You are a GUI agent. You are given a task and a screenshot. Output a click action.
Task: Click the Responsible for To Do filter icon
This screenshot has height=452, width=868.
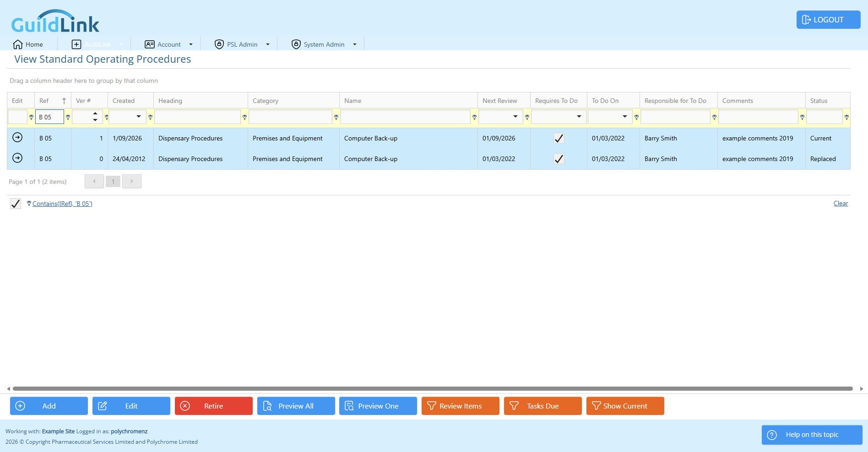coord(714,117)
